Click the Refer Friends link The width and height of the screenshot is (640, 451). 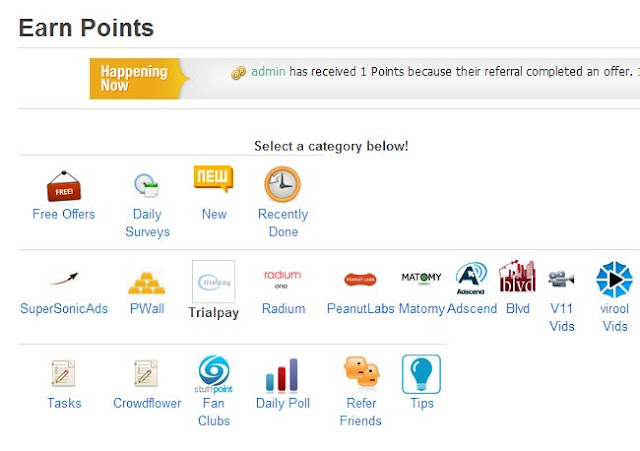360,412
